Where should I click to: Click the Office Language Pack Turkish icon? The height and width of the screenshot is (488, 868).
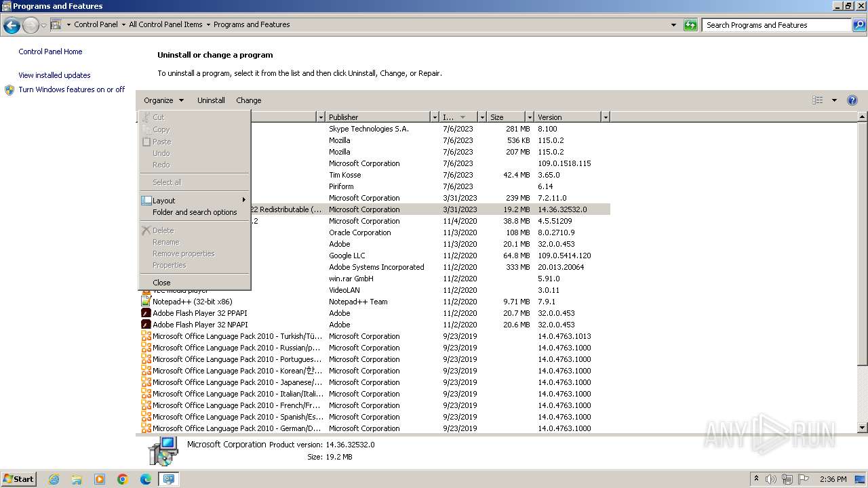146,336
